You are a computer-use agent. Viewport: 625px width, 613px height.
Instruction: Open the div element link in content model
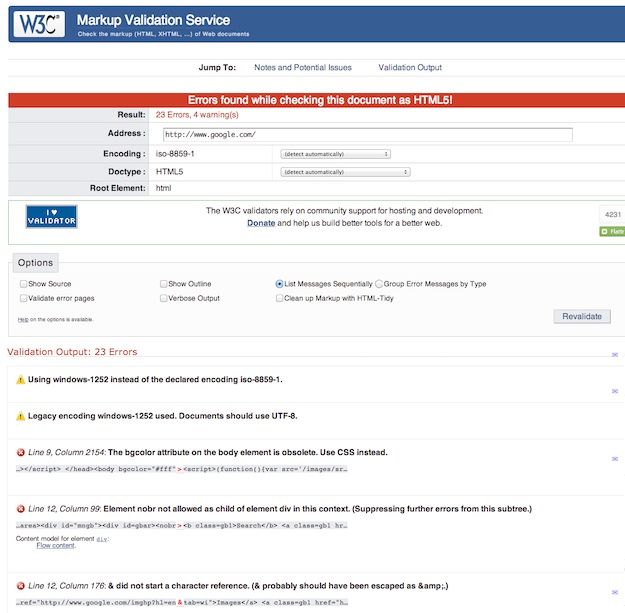(x=102, y=539)
